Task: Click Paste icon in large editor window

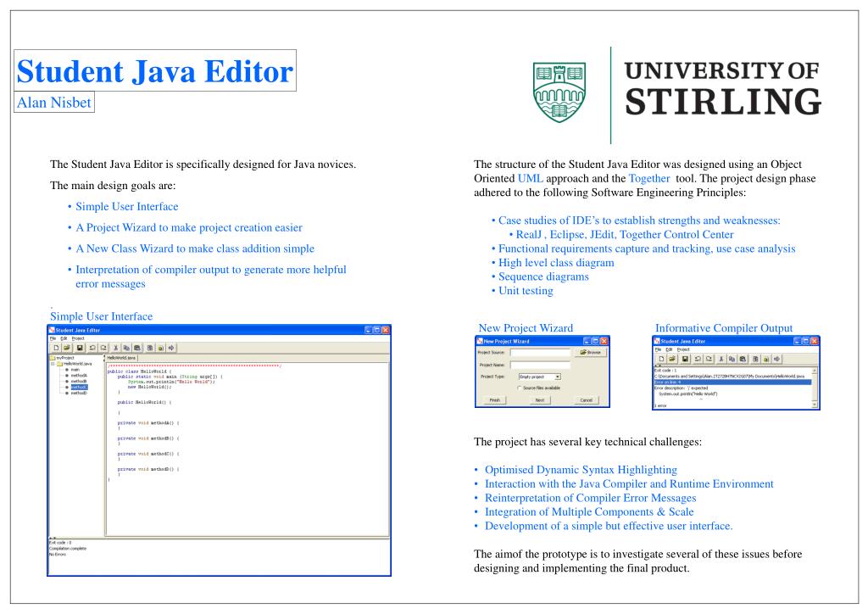Action: point(137,348)
